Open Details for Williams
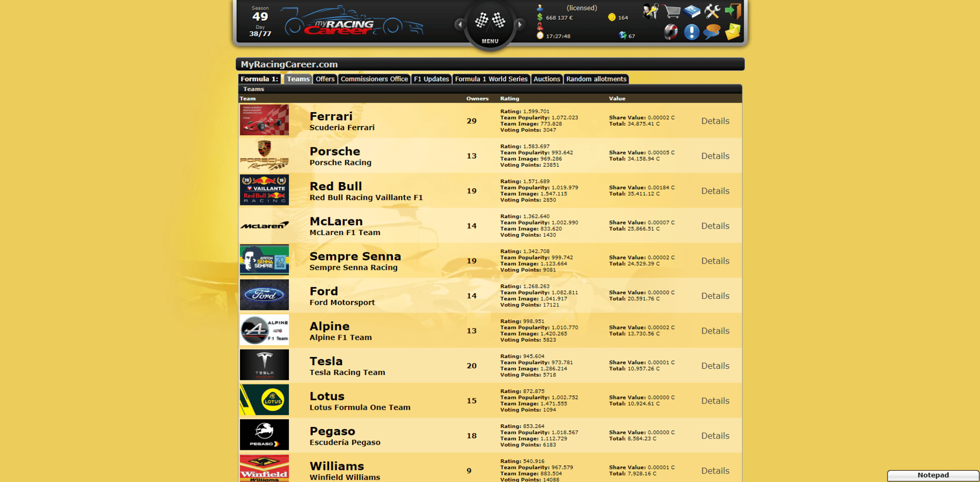The width and height of the screenshot is (980, 482). pos(715,471)
